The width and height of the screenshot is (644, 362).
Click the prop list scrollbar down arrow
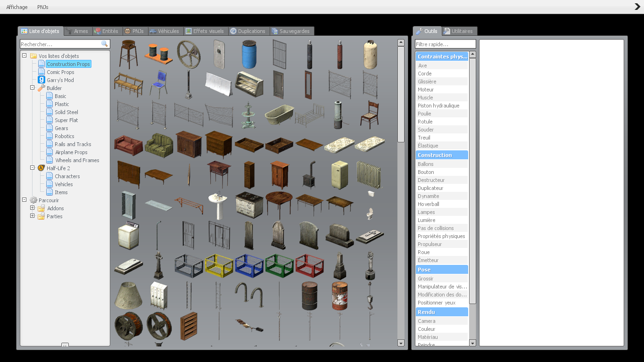click(x=401, y=343)
